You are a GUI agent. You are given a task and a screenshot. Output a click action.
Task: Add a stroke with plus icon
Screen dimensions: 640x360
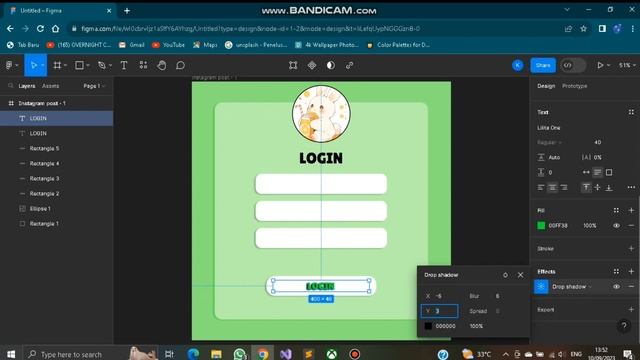pos(631,248)
